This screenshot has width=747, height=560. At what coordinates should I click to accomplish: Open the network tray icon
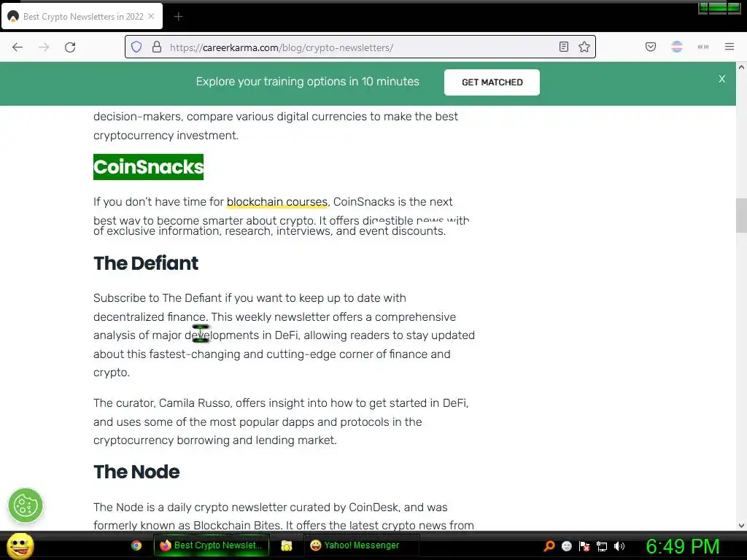click(602, 546)
